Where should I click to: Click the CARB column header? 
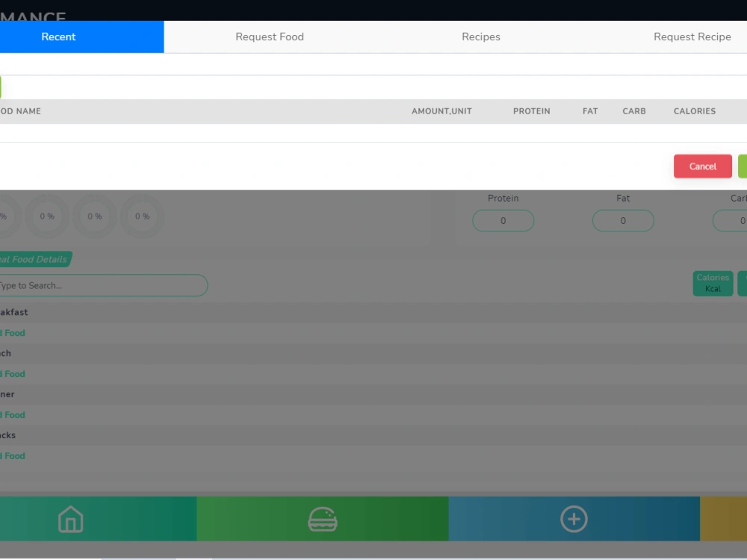click(x=634, y=111)
